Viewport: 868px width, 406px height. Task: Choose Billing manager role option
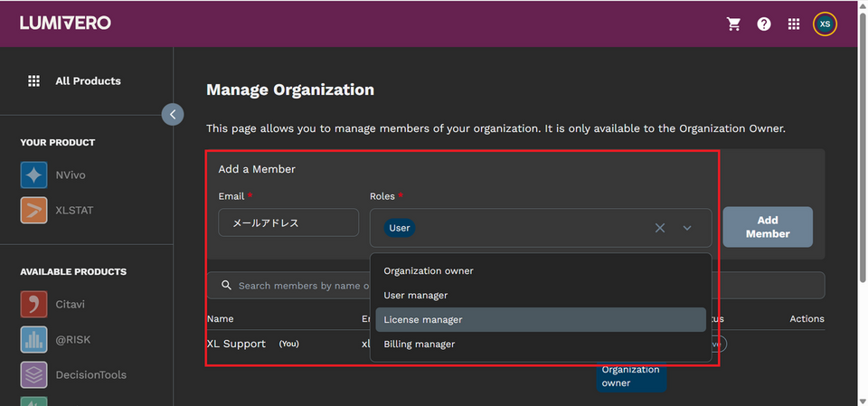(420, 345)
